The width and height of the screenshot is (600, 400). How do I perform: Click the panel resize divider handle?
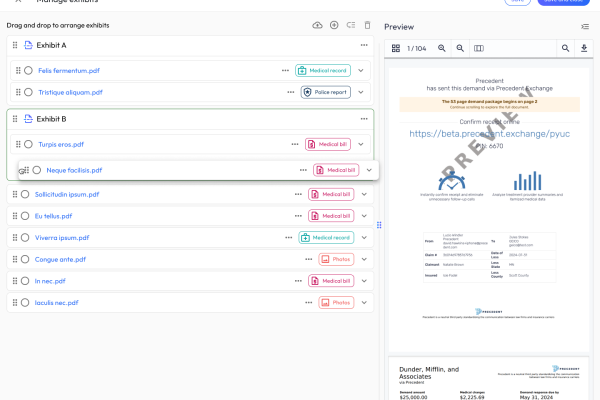pos(379,225)
